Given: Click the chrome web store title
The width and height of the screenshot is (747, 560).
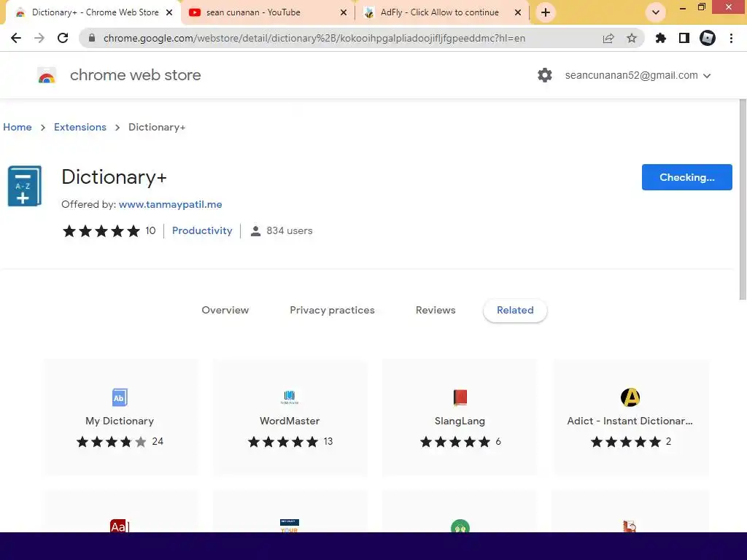Looking at the screenshot, I should (x=135, y=75).
